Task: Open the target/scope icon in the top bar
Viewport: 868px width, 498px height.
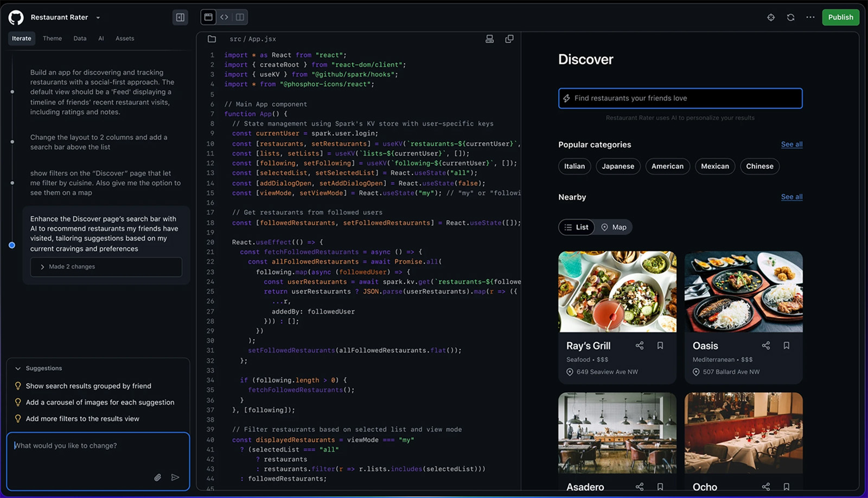Action: pyautogui.click(x=771, y=17)
